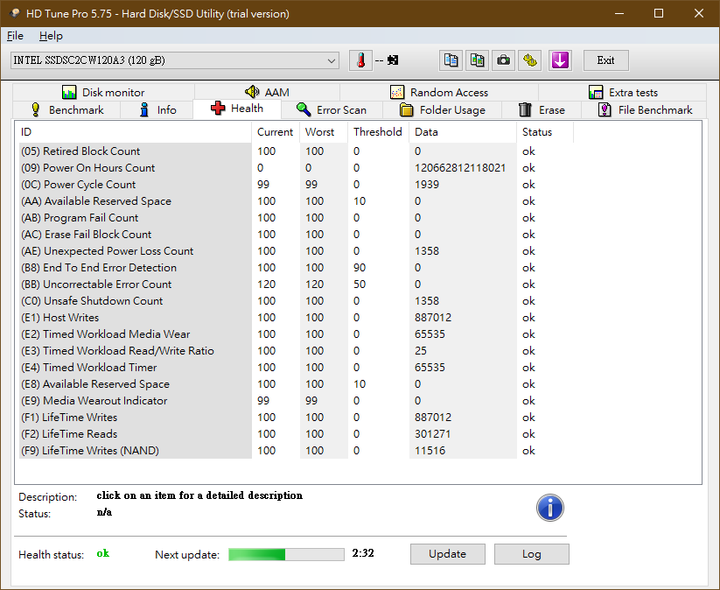
Task: Click the 2:32 countdown timer text
Action: point(363,553)
